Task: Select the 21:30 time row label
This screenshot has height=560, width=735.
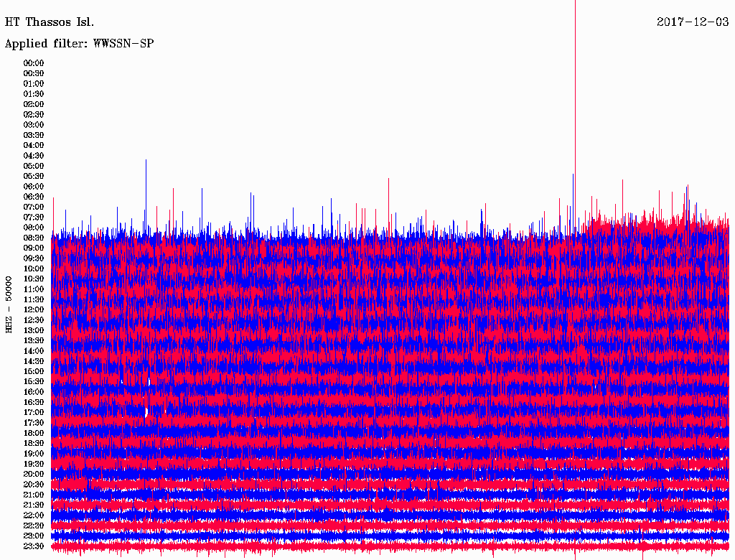Action: 34,505
